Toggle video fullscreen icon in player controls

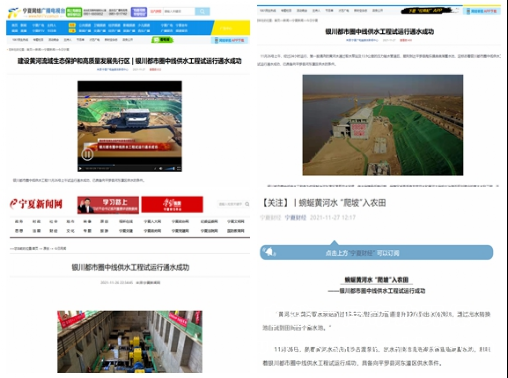[179, 169]
